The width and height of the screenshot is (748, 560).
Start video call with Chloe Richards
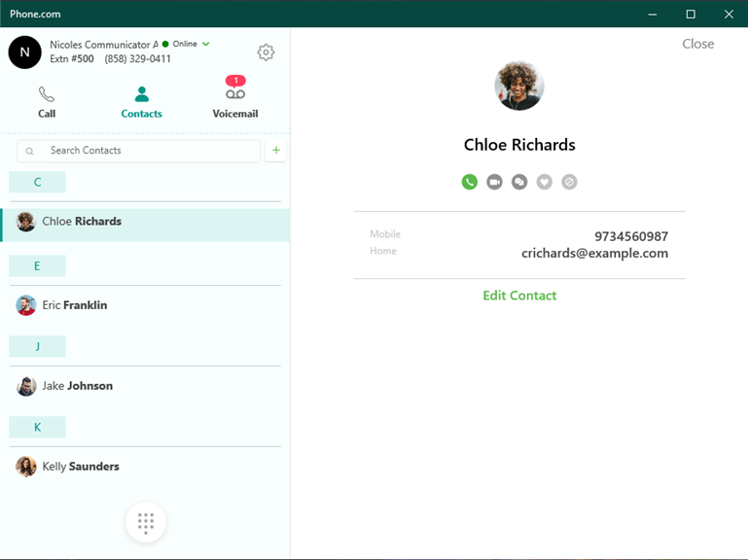tap(494, 182)
